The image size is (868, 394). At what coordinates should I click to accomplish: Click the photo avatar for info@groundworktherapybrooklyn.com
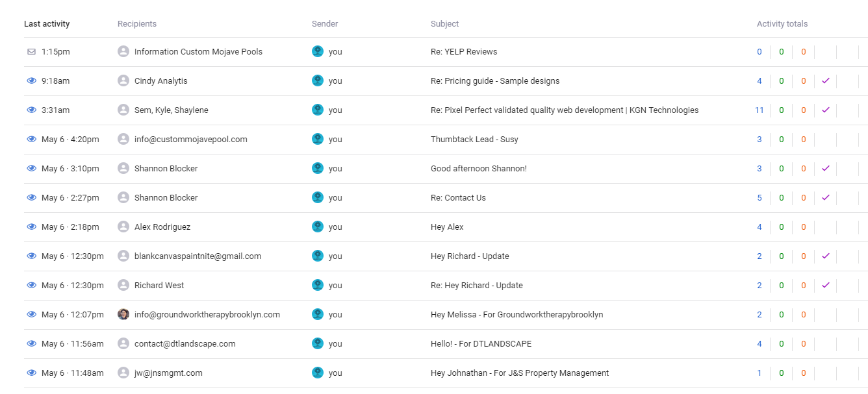pyautogui.click(x=123, y=315)
